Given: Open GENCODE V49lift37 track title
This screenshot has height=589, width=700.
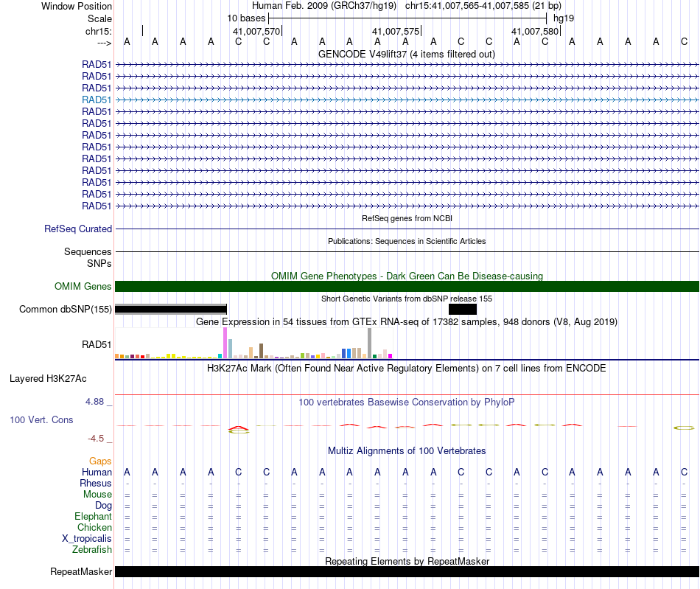Looking at the screenshot, I should (406, 54).
